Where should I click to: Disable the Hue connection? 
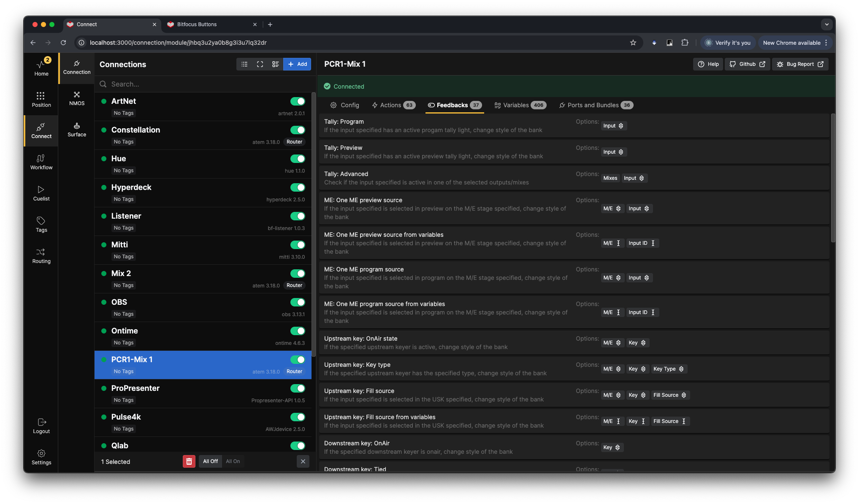(x=298, y=159)
